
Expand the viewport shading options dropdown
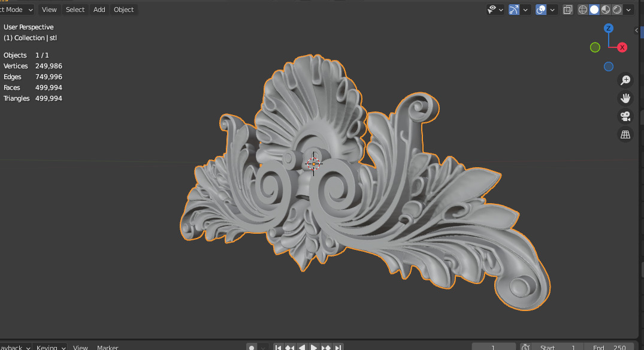628,10
